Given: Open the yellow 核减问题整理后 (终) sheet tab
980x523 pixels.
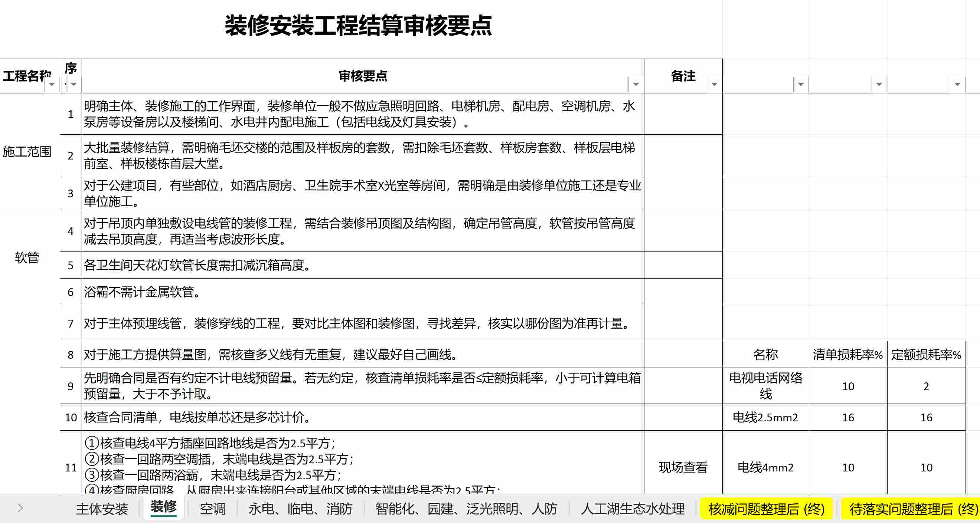Looking at the screenshot, I should click(x=767, y=509).
